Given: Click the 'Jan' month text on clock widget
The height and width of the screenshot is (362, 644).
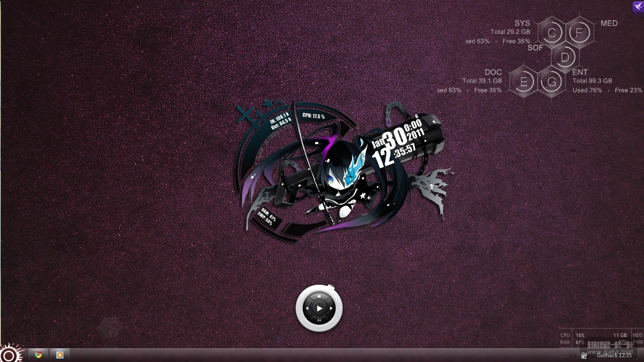Looking at the screenshot, I should click(x=379, y=143).
